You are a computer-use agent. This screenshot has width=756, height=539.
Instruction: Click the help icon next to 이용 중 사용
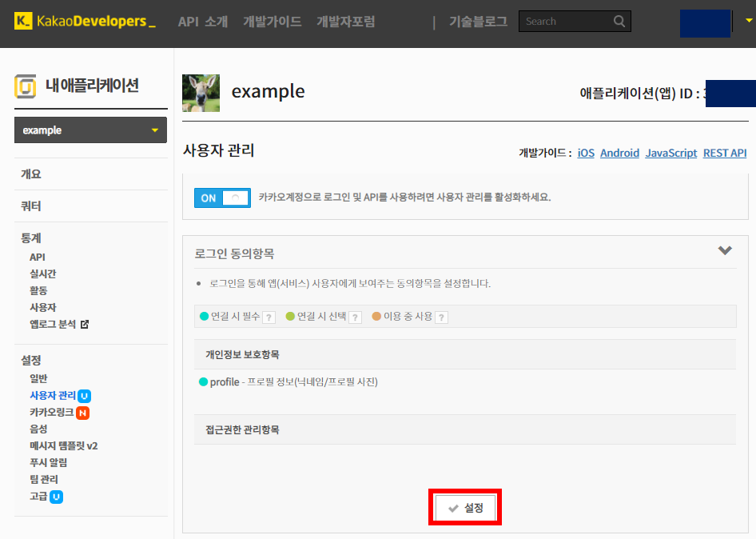pyautogui.click(x=441, y=317)
